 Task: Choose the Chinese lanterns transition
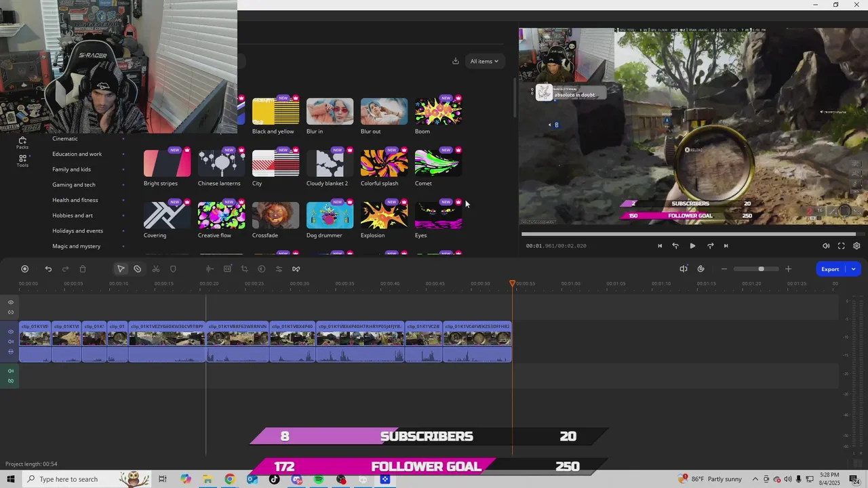[x=221, y=163]
